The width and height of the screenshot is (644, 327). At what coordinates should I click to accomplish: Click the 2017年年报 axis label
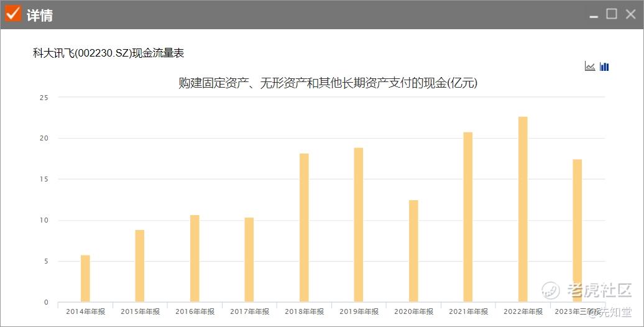coord(249,311)
